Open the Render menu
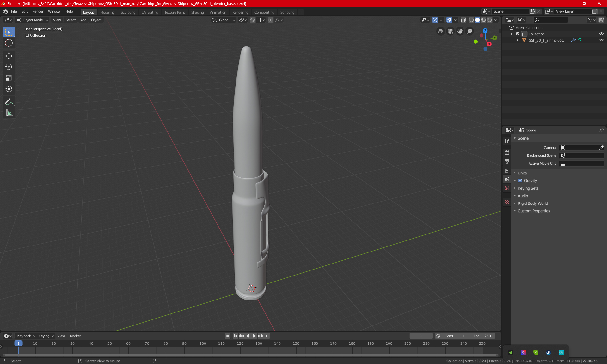This screenshot has height=364, width=607. (38, 11)
